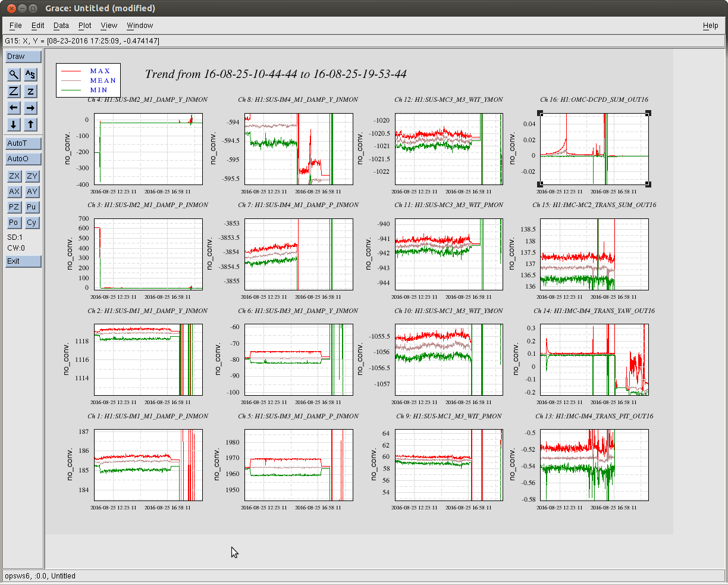Viewport: 728px width, 585px height.
Task: Click the AS autoscale tool button
Action: coord(31,74)
